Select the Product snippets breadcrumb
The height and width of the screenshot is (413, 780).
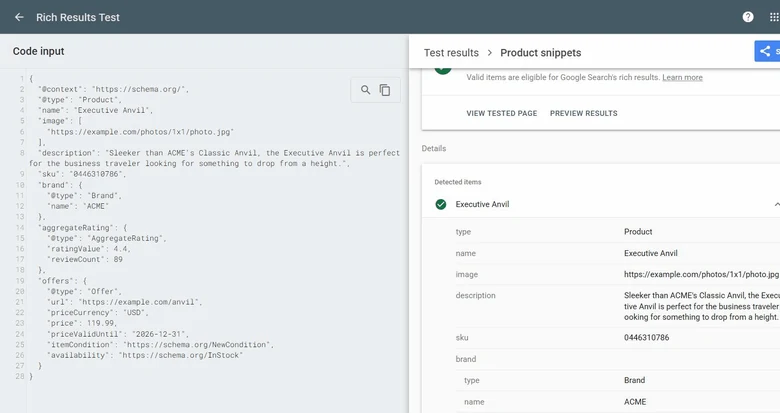coord(541,53)
